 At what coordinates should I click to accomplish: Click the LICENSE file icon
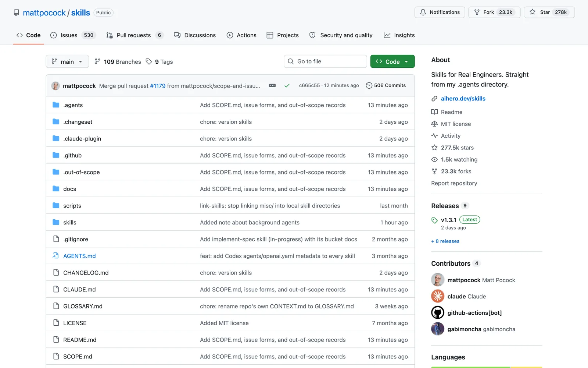[x=56, y=323]
